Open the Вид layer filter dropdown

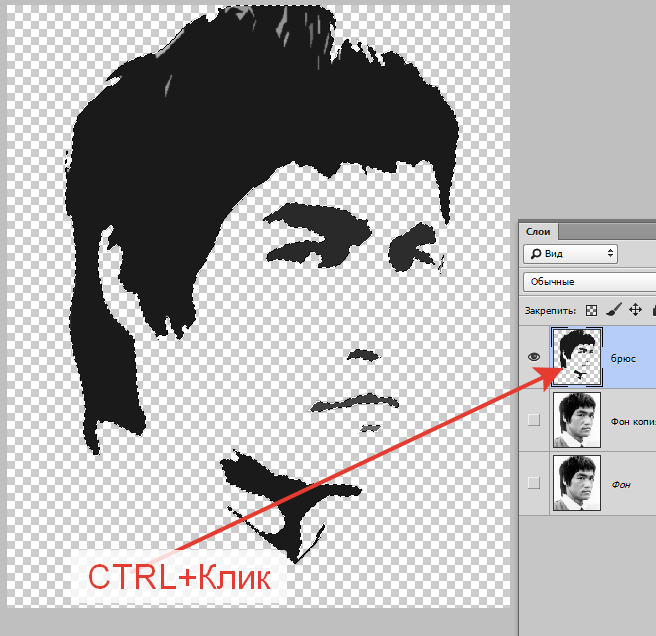point(570,254)
